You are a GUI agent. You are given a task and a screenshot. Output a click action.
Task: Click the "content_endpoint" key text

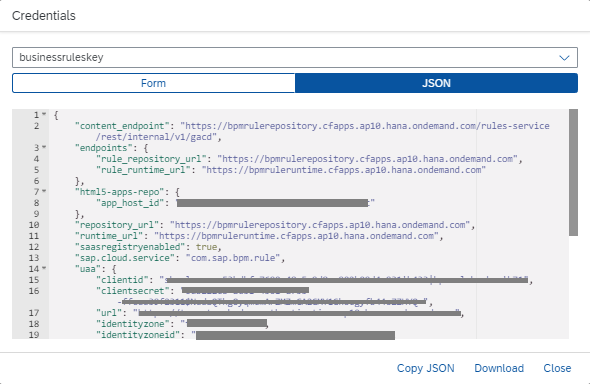tap(122, 126)
